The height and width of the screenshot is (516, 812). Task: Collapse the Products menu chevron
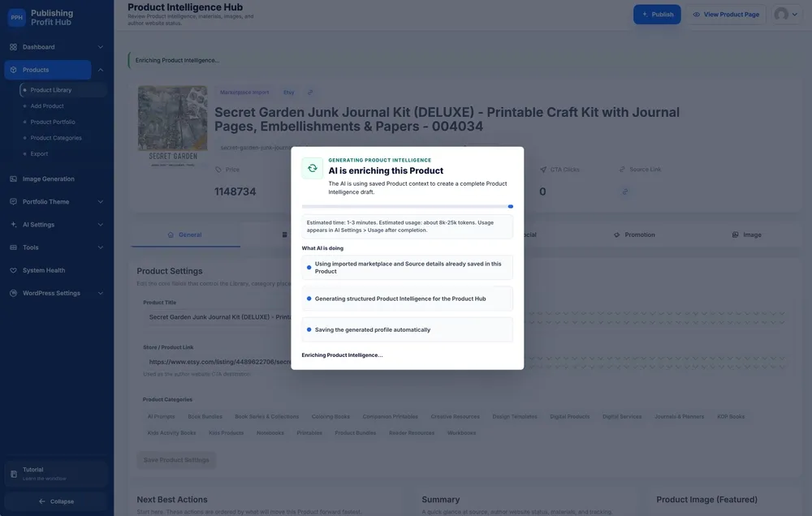pyautogui.click(x=101, y=70)
